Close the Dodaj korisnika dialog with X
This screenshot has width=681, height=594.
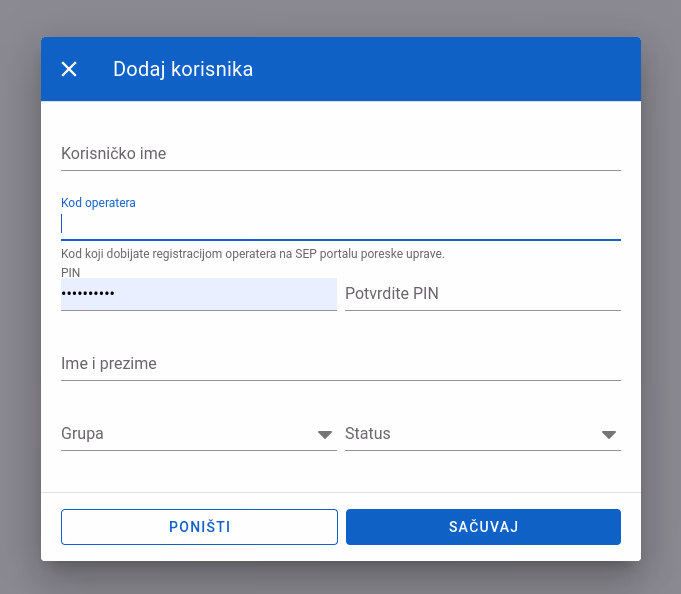tap(69, 69)
